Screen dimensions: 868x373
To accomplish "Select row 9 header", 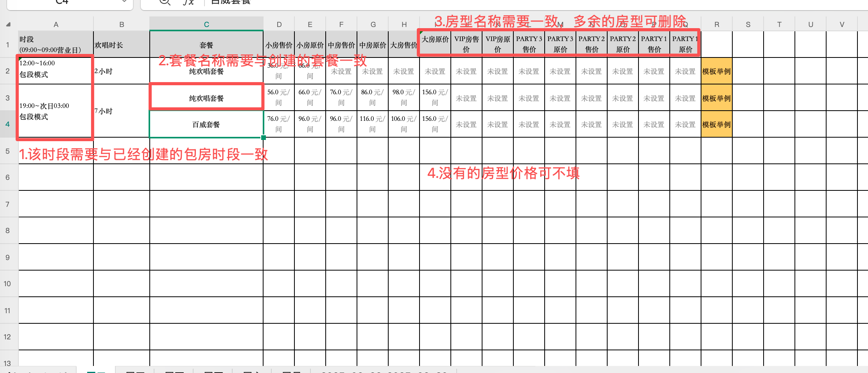I will pos(7,257).
